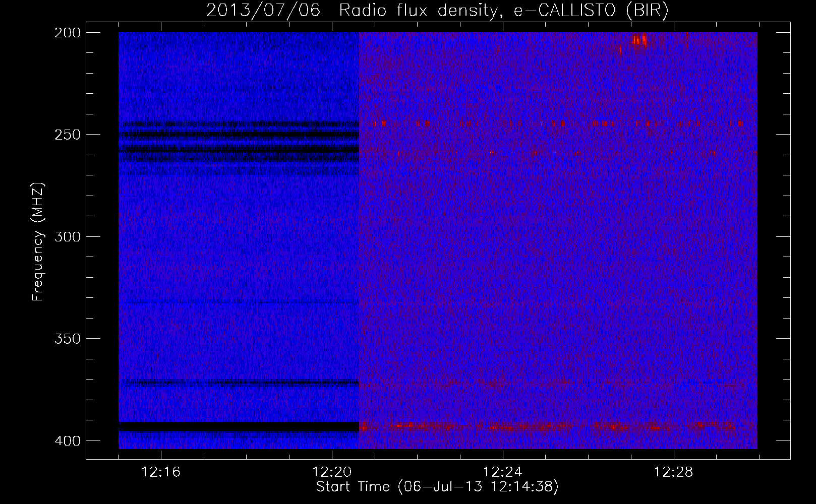Click the 12:20 time tick label
Image resolution: width=816 pixels, height=504 pixels.
pos(332,472)
